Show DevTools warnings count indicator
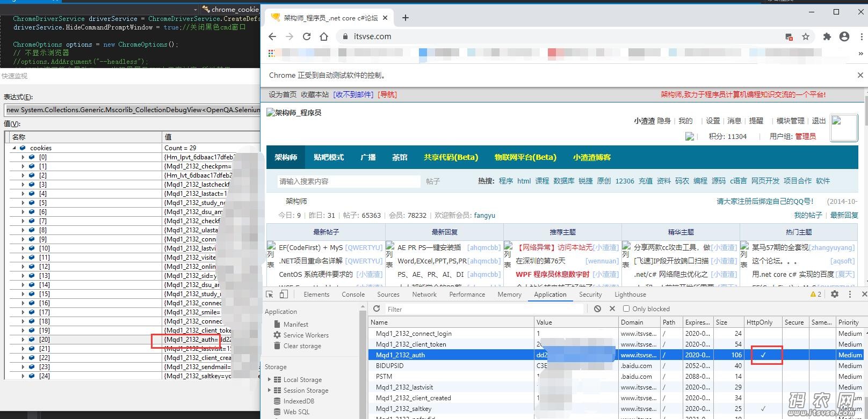The width and height of the screenshot is (868, 419). (816, 294)
